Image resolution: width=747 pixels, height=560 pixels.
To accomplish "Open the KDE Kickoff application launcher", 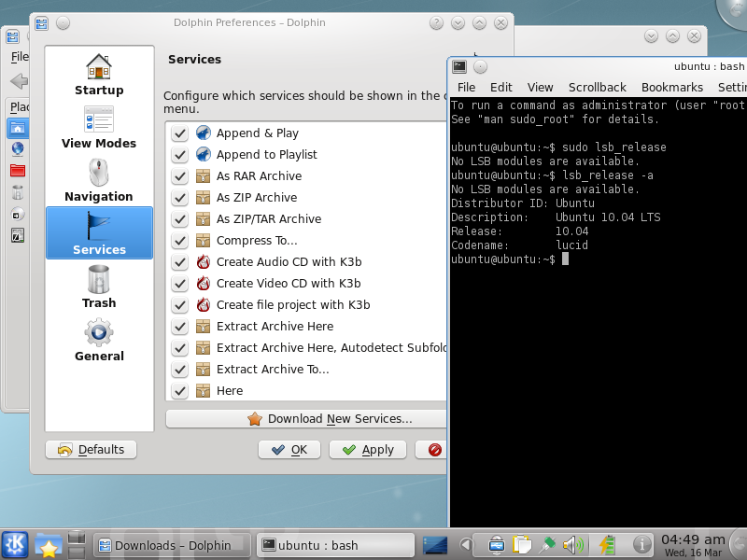I will (x=15, y=544).
